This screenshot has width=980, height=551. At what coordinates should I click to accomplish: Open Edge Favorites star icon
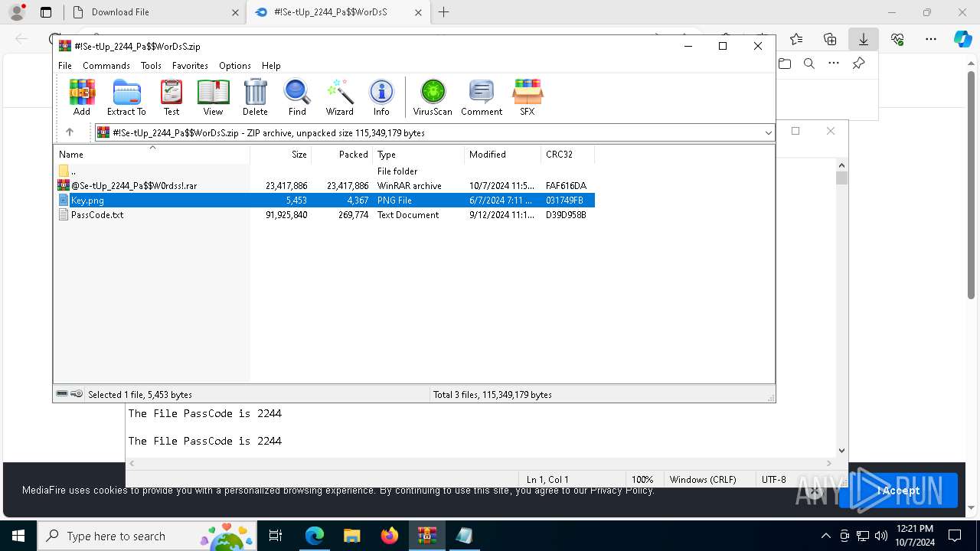[x=796, y=39]
